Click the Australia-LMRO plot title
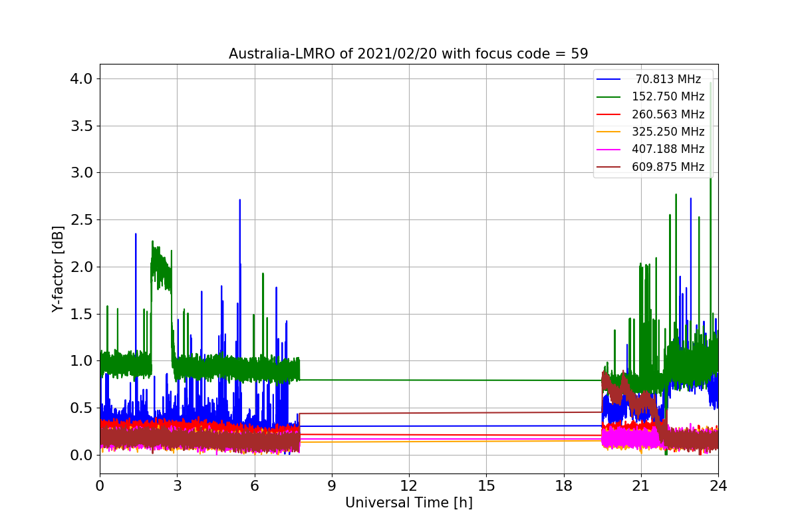 coord(408,54)
